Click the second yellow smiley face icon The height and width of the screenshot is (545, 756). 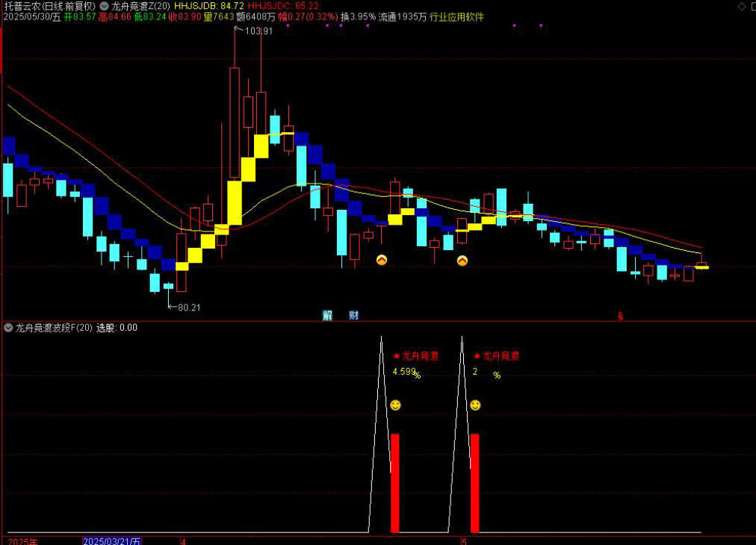[475, 405]
